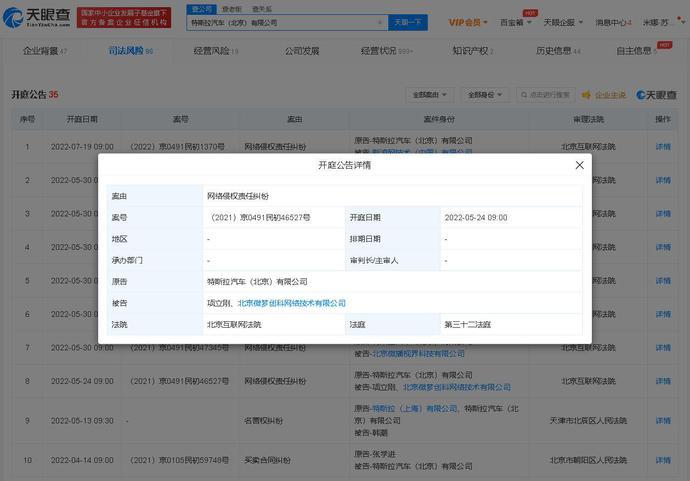Open 详情 link for row 5
The image size is (690, 481).
[x=663, y=280]
